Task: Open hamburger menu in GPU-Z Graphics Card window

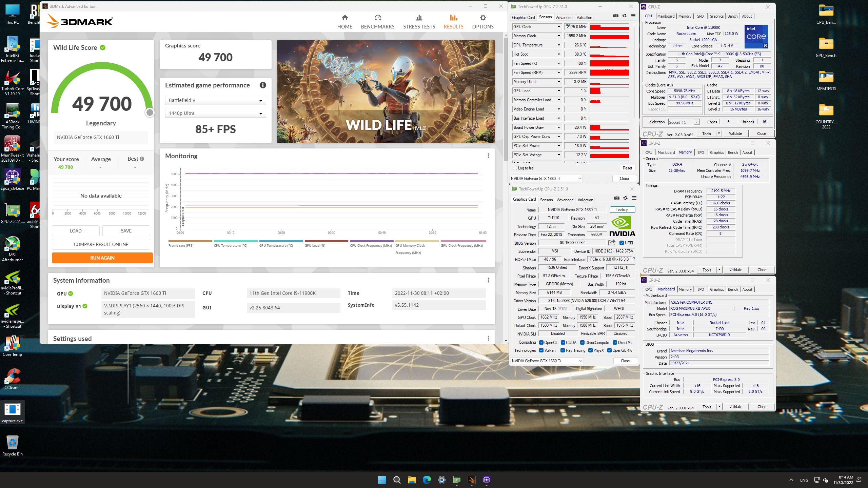Action: (x=634, y=198)
